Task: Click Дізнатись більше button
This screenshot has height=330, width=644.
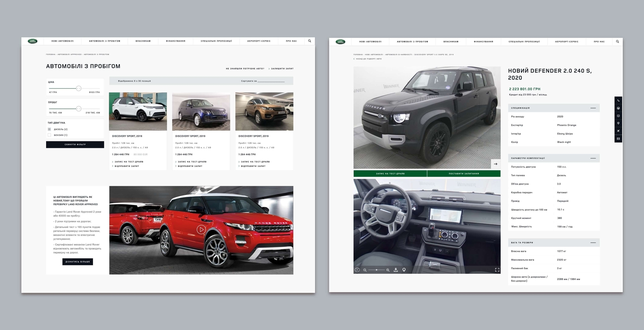Action: click(x=78, y=262)
